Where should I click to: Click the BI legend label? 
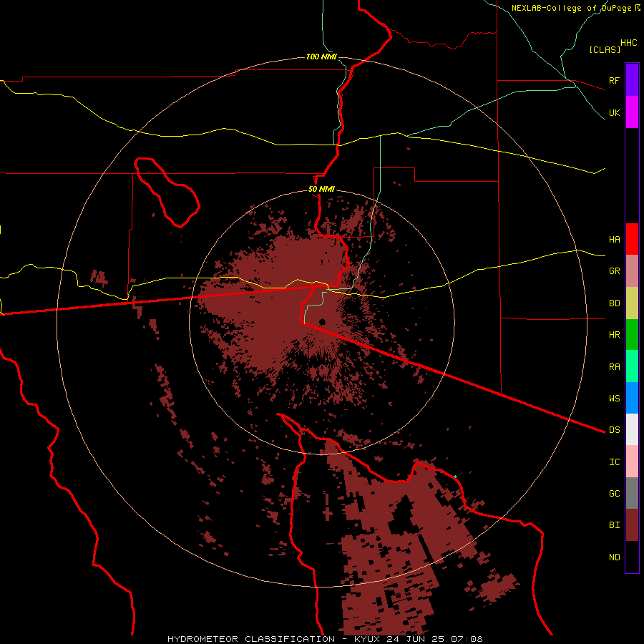click(x=614, y=525)
